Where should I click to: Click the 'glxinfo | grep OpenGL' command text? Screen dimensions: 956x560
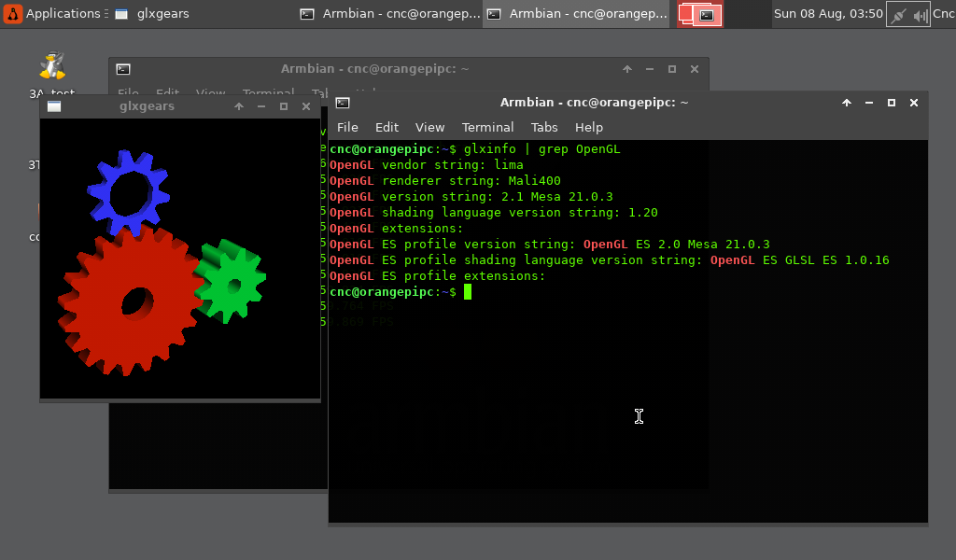point(542,149)
